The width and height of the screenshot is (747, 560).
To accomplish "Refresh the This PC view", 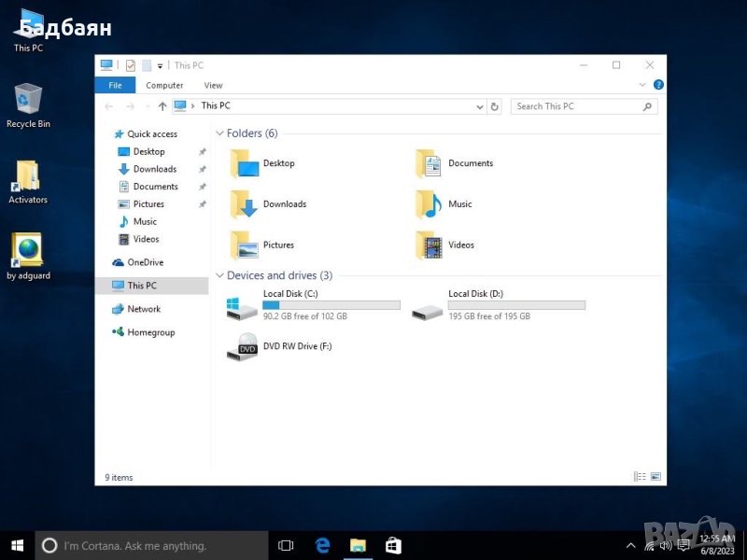I will [x=495, y=106].
